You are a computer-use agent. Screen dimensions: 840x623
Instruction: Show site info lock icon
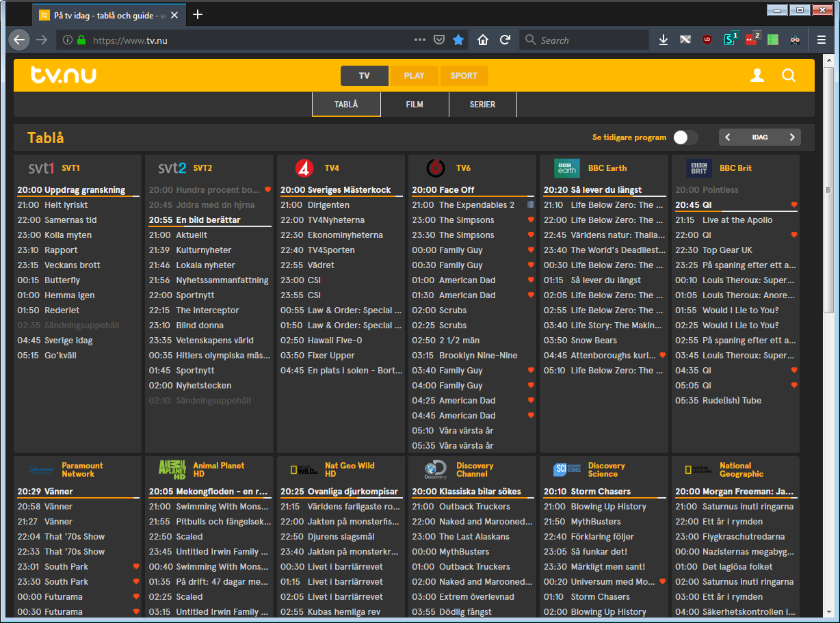81,40
